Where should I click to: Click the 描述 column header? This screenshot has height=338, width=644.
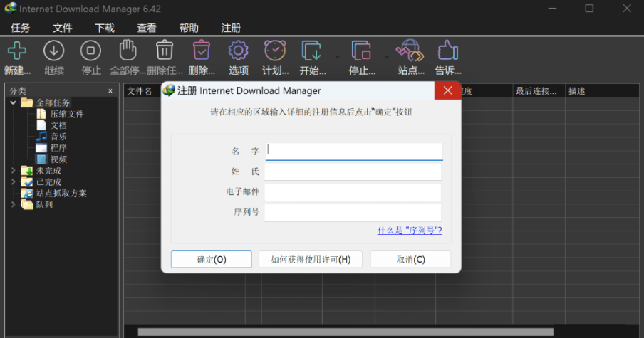(x=576, y=90)
